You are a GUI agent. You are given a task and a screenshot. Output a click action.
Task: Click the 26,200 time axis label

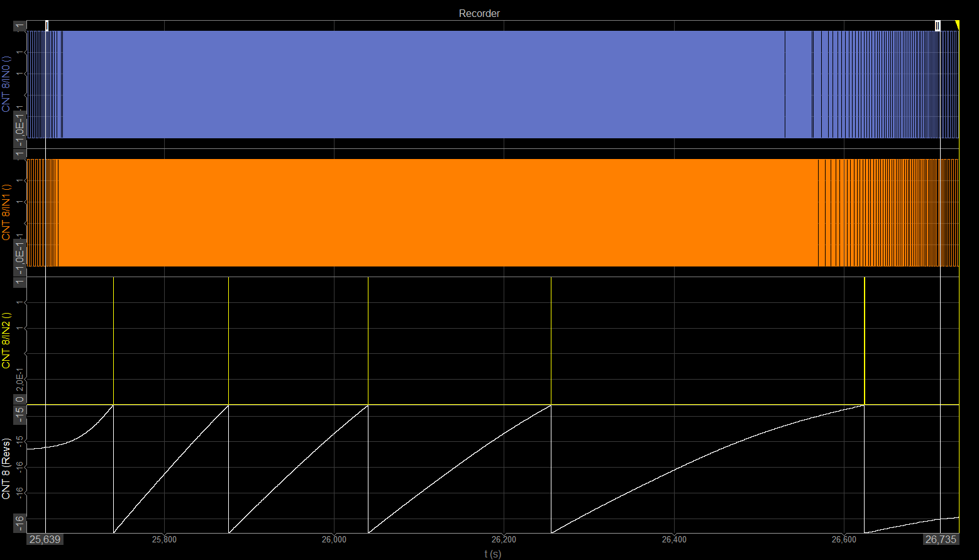[504, 539]
